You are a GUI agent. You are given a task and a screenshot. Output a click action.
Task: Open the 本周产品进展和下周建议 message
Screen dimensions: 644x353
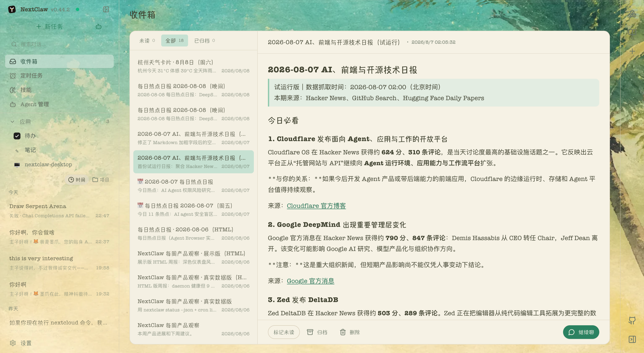194,329
